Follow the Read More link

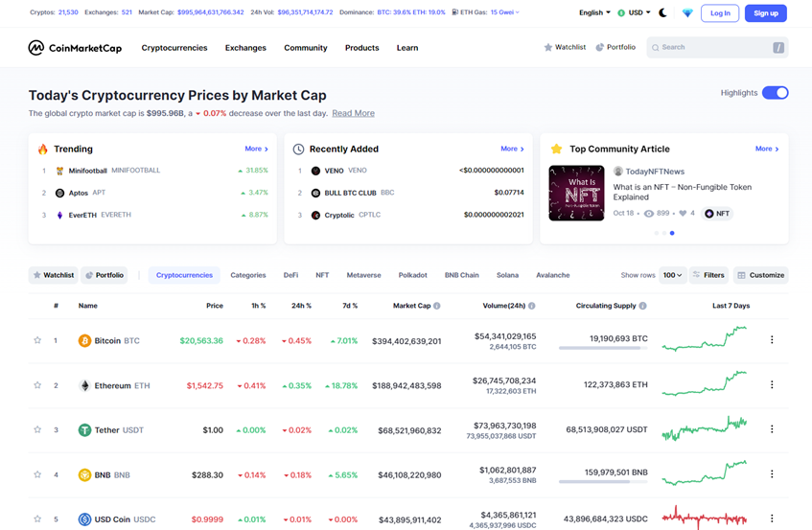(353, 113)
